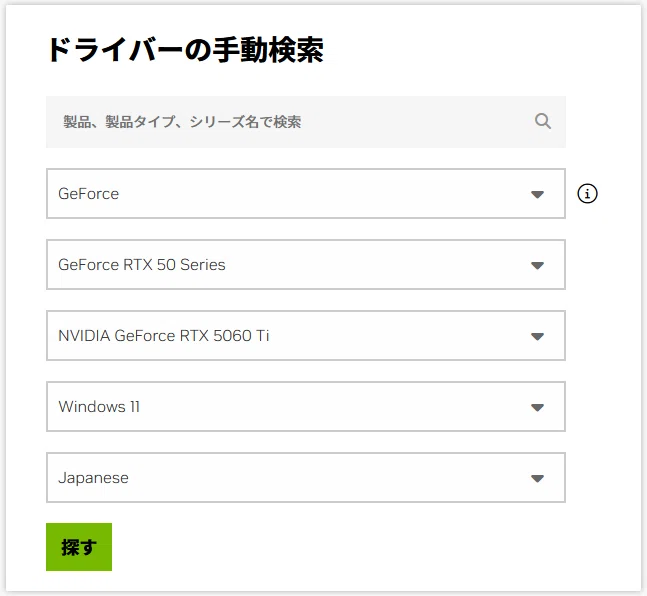The height and width of the screenshot is (596, 647).
Task: Open the info icon beside GeForce dropdown
Action: (587, 194)
